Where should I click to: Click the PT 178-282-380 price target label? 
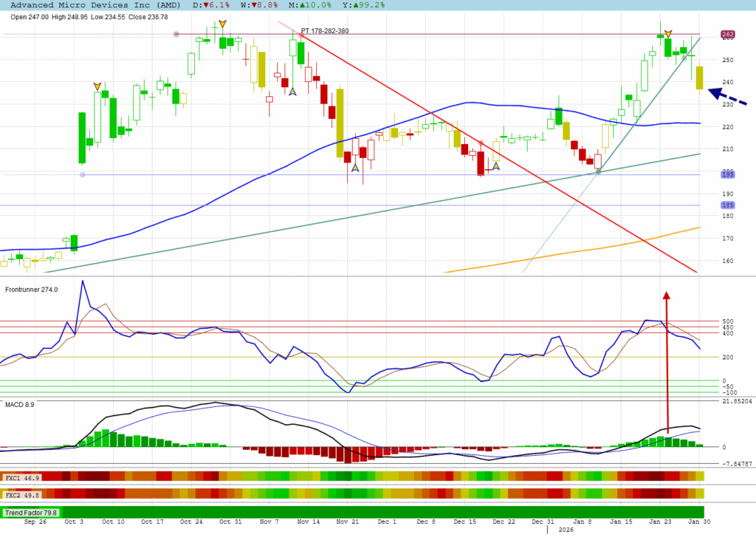325,31
